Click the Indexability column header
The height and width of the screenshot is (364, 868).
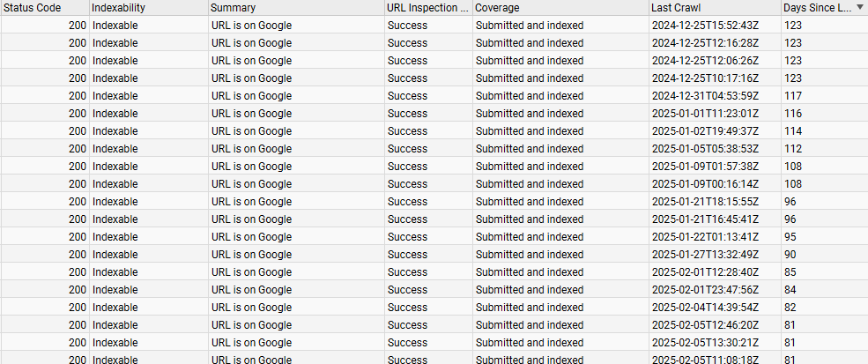119,7
